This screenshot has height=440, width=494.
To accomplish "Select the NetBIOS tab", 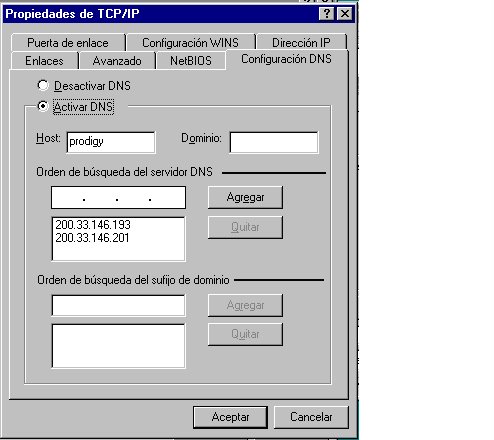I will 191,61.
